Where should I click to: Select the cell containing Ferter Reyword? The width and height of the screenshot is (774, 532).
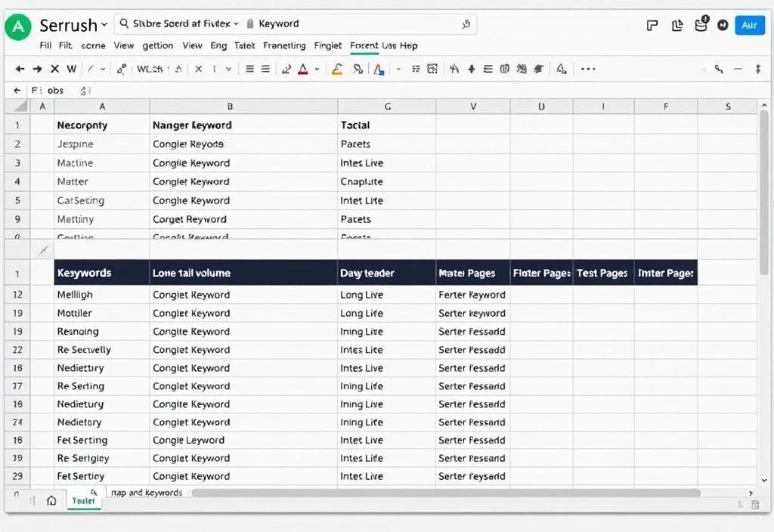point(472,295)
